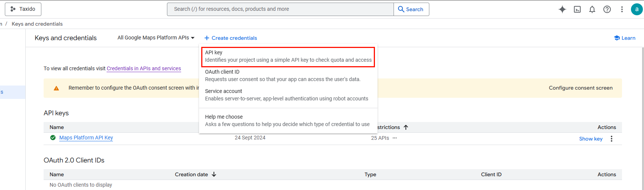Viewport: 644px width, 190px height.
Task: Click Show key link
Action: (590, 139)
